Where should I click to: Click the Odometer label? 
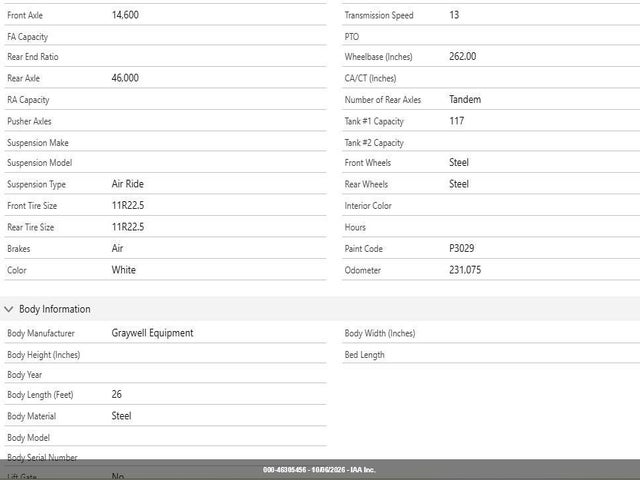tap(362, 270)
